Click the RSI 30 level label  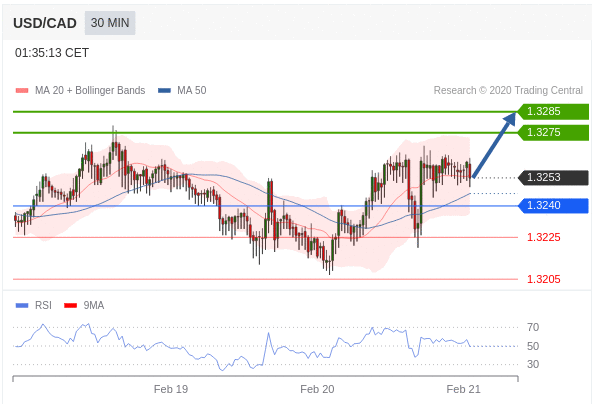click(533, 364)
